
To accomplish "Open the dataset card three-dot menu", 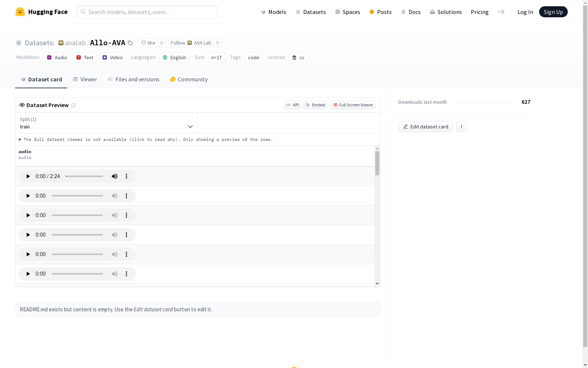I will tap(462, 127).
